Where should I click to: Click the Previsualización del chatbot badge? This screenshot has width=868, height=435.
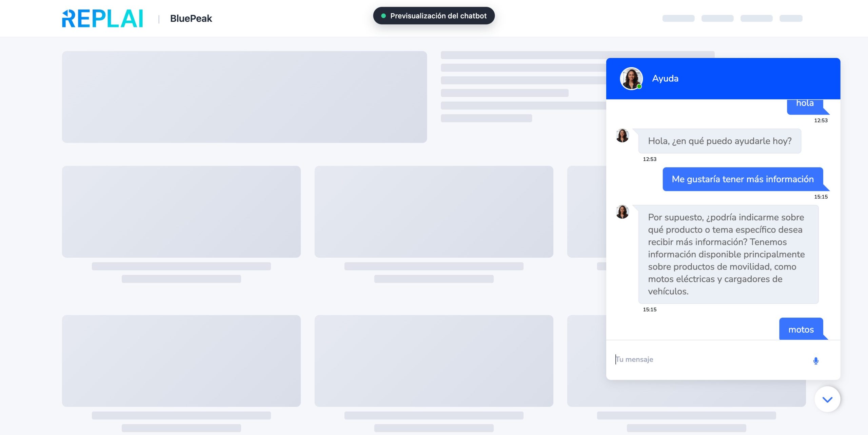434,16
